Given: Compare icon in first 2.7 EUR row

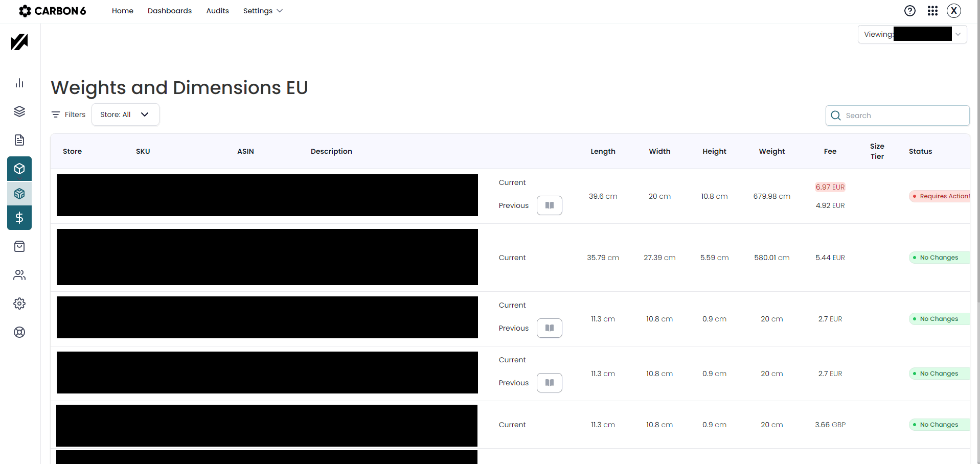Looking at the screenshot, I should coord(550,328).
